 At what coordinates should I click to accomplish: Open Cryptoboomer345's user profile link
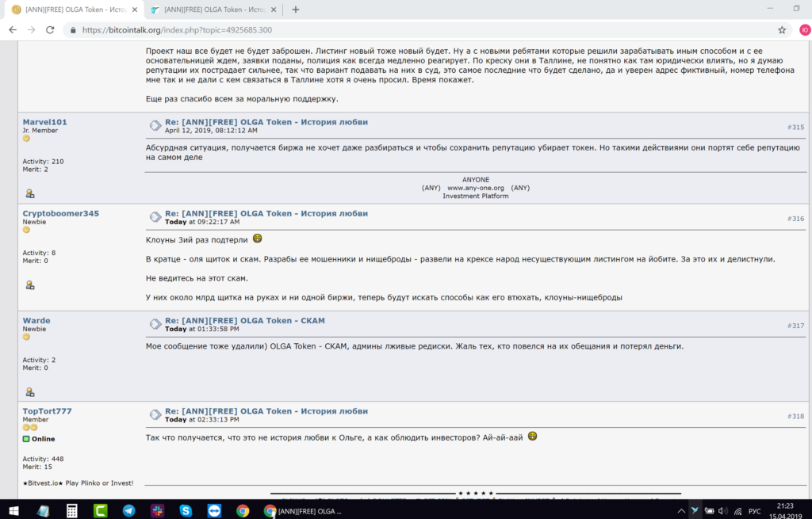(60, 213)
